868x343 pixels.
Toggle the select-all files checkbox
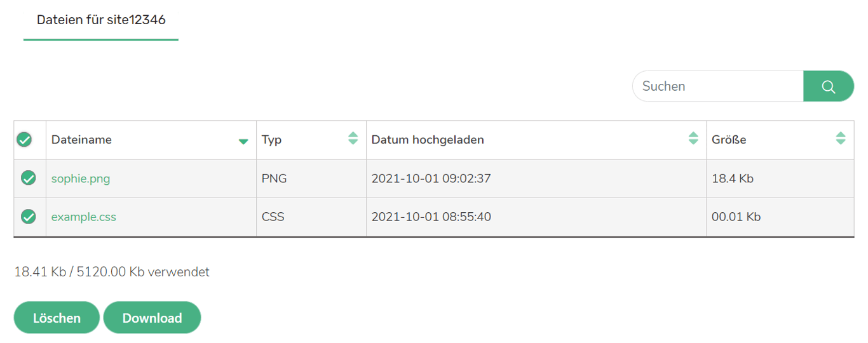pos(24,140)
